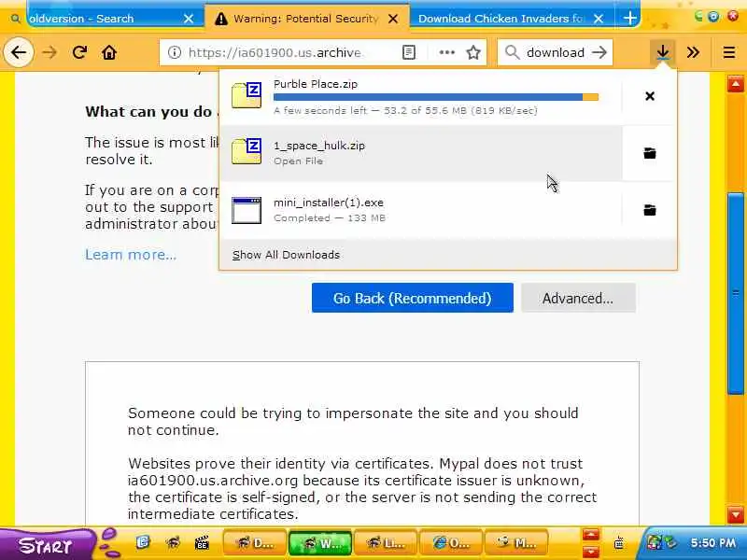Close the oldversion - Search tab
This screenshot has width=747, height=560.
coord(189,19)
